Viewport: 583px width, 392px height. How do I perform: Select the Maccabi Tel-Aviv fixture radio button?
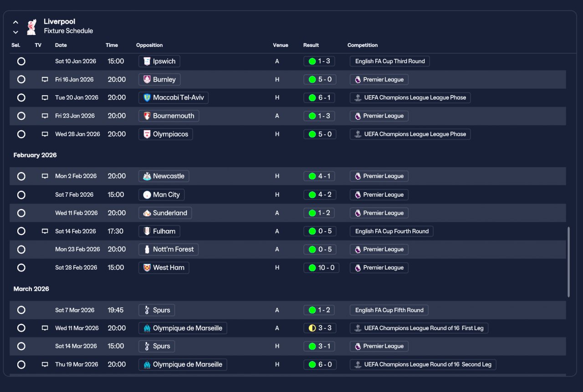click(21, 97)
